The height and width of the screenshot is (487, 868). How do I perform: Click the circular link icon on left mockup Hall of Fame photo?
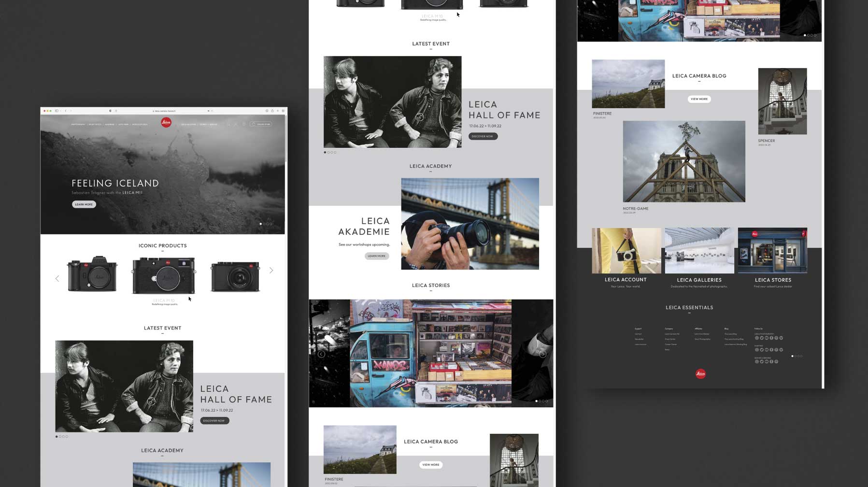pos(151,401)
